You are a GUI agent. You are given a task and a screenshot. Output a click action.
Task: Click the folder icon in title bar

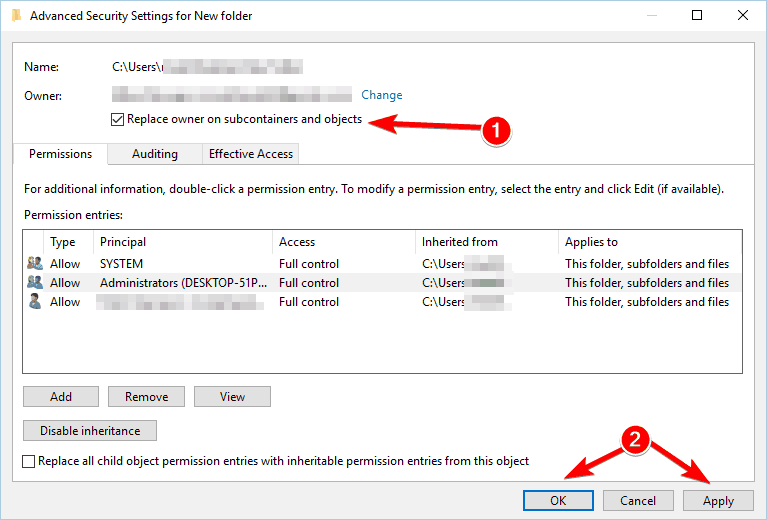12,16
